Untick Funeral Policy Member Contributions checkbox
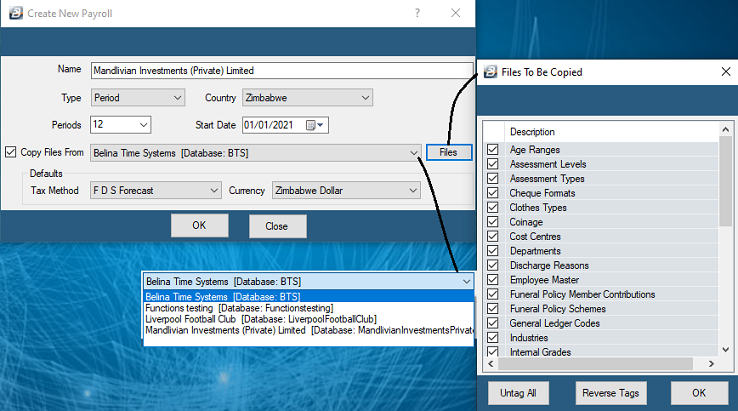Screen dimensions: 738x411 (x=493, y=294)
